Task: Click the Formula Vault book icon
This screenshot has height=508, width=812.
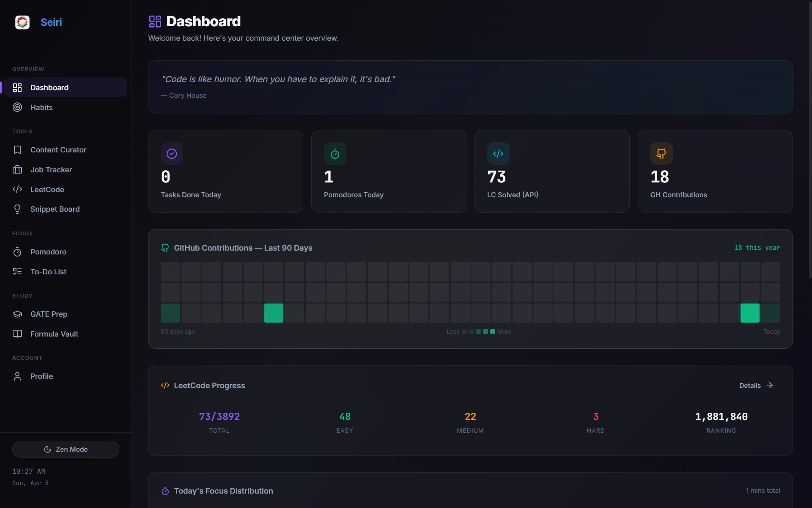Action: point(17,334)
